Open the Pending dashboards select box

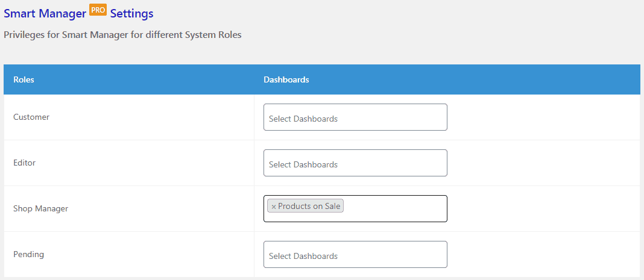pyautogui.click(x=355, y=254)
